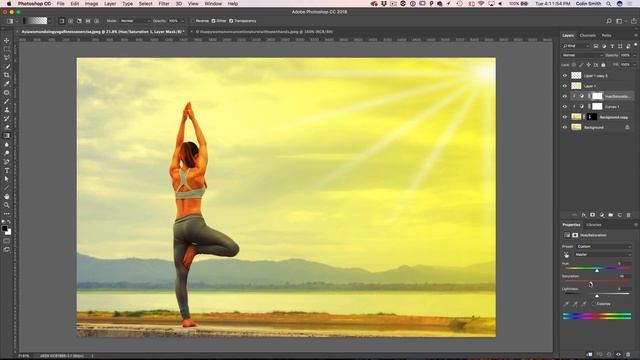Switch to the Paths tab

point(607,36)
